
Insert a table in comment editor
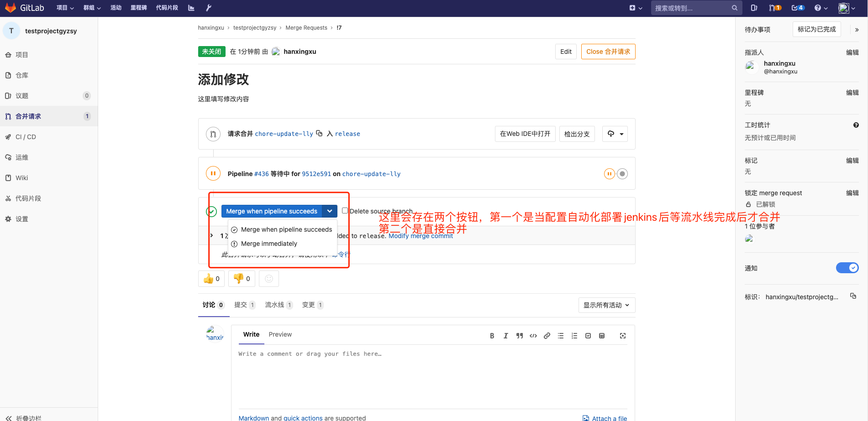(602, 336)
